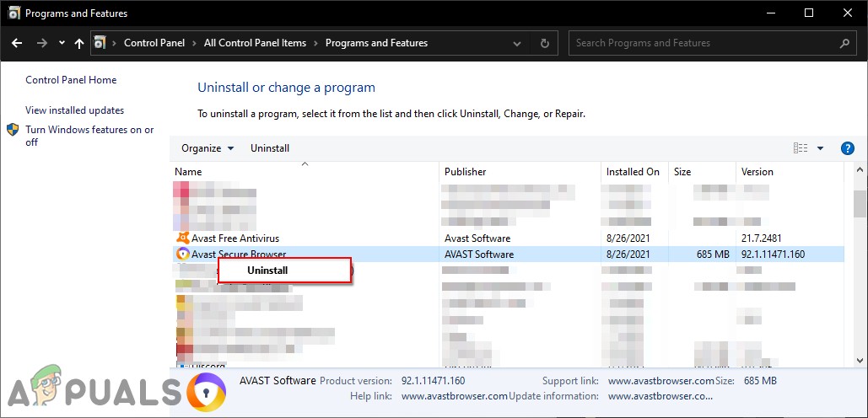Click the forward navigation arrow
The width and height of the screenshot is (868, 418).
[41, 43]
